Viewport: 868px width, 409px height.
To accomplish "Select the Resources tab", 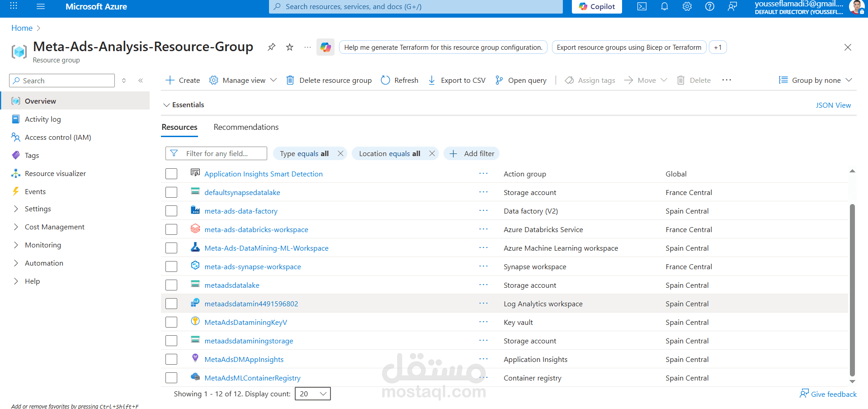I will (x=179, y=127).
